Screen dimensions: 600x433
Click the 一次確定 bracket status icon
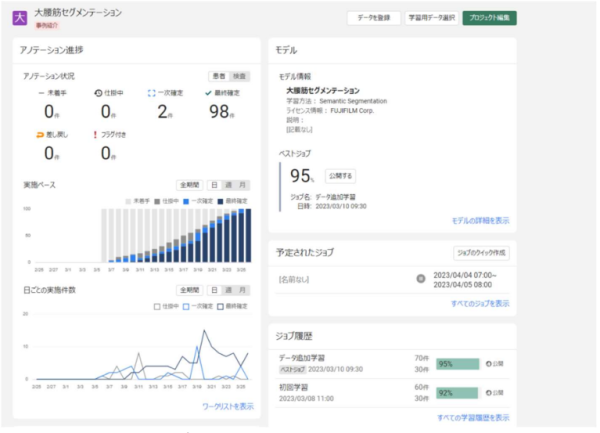pos(152,92)
